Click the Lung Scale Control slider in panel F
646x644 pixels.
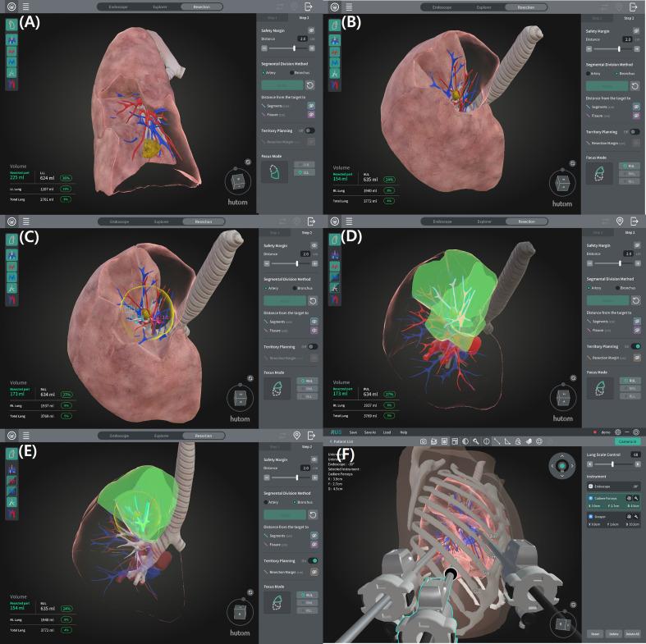(613, 464)
